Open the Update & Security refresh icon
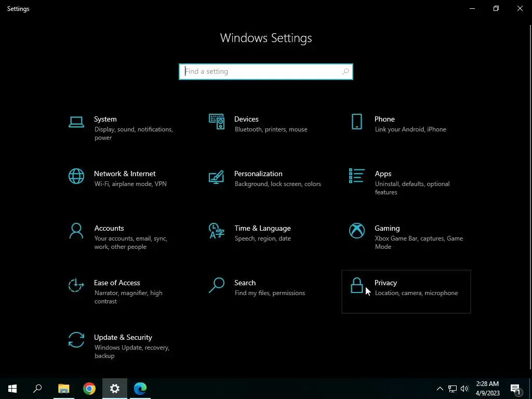 coord(76,340)
